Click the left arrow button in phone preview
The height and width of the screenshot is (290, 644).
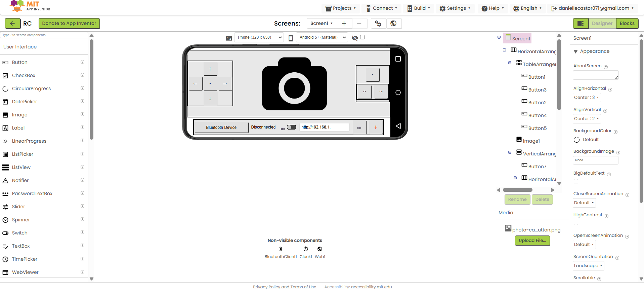196,83
